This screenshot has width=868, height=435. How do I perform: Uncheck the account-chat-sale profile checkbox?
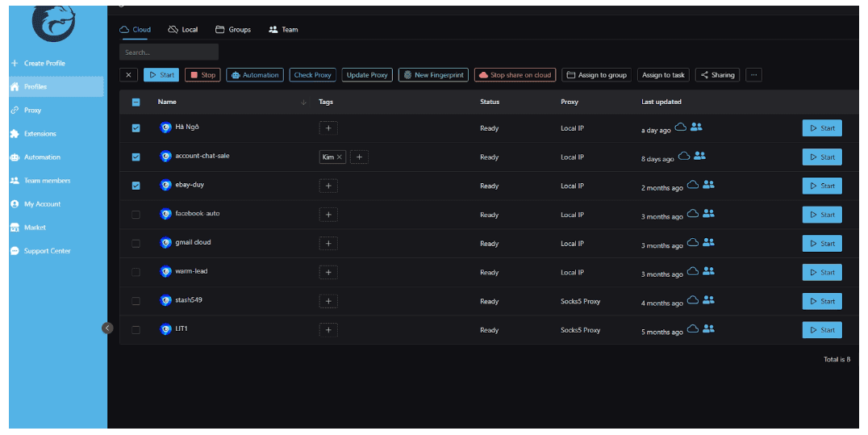[x=136, y=157]
